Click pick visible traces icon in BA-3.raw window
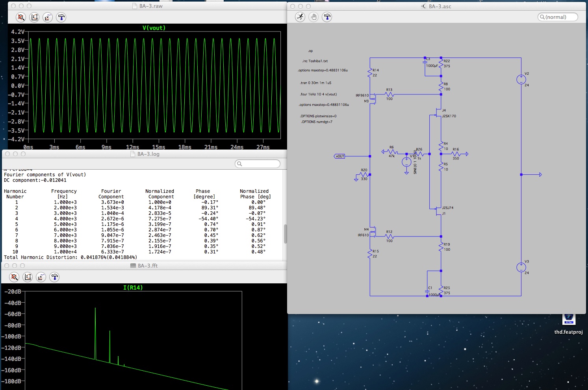The height and width of the screenshot is (390, 588). click(x=48, y=17)
